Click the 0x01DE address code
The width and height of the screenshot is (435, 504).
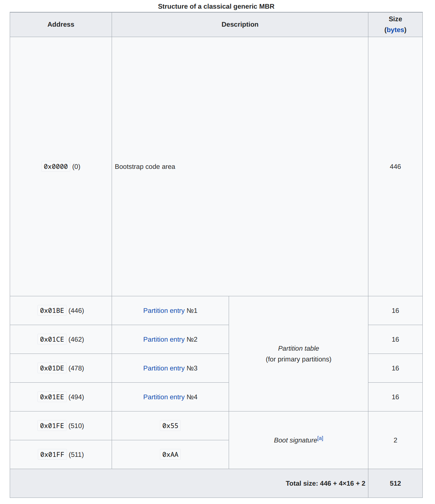pos(52,368)
